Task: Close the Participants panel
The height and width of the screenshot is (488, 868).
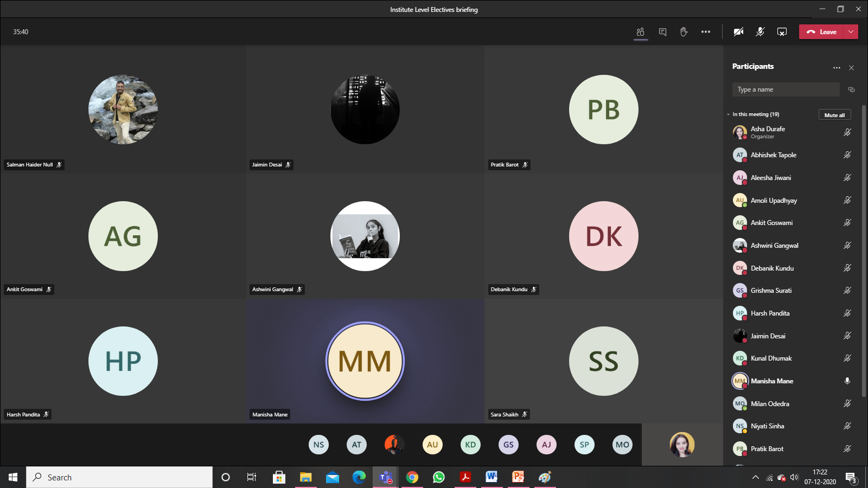Action: pos(851,68)
